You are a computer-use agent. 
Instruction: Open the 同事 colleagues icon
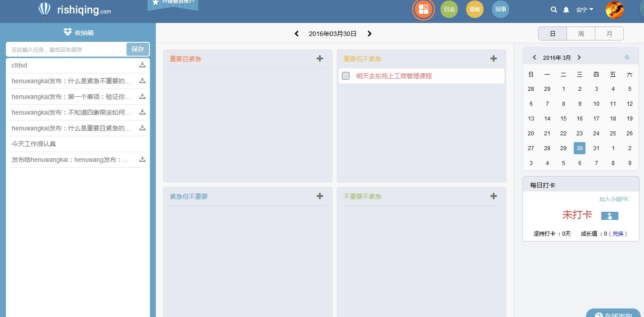pos(500,9)
